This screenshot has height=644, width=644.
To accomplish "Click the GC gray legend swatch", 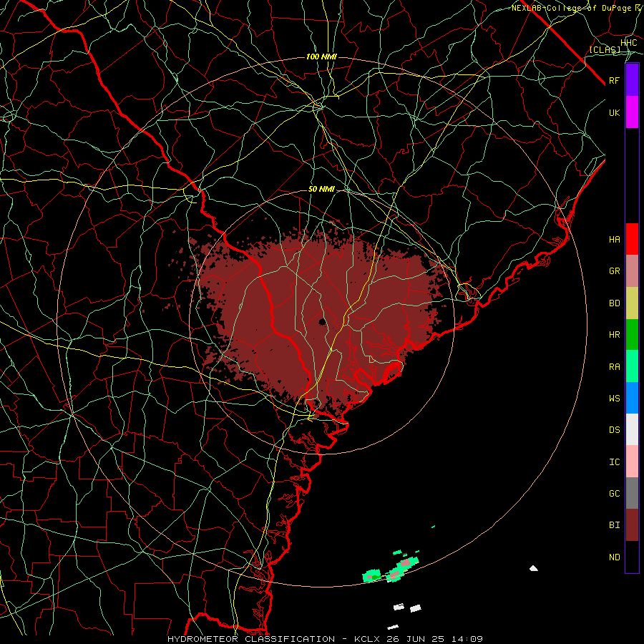I will pyautogui.click(x=632, y=493).
